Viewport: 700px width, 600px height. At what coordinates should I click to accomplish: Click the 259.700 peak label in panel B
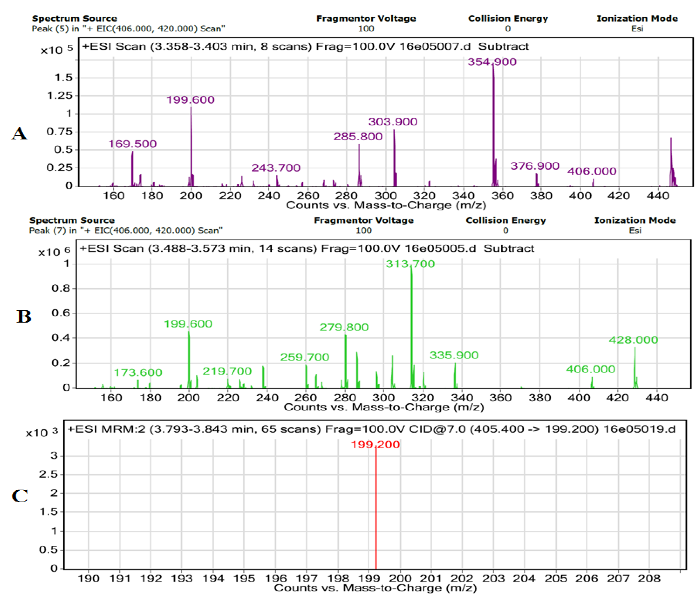tap(304, 357)
